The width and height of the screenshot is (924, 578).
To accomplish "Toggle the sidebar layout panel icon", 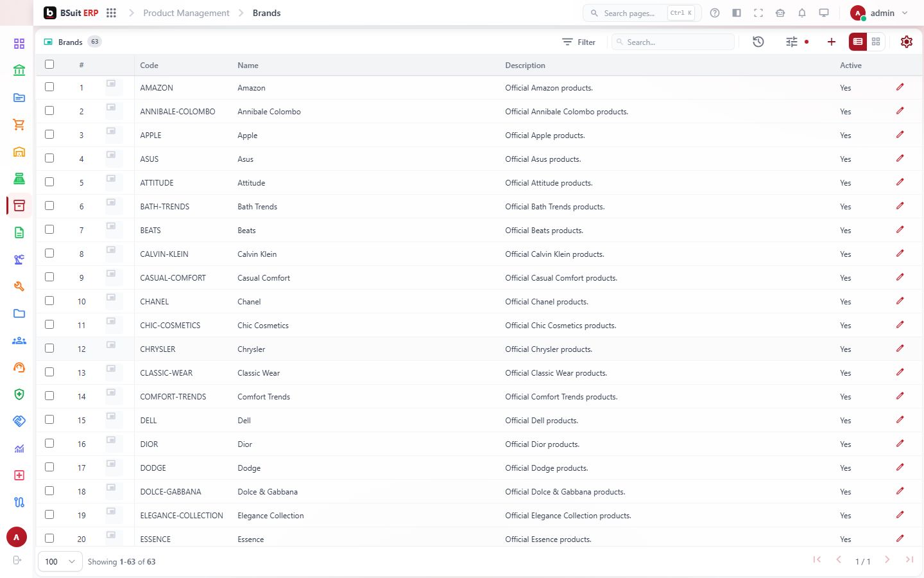I will pos(737,13).
